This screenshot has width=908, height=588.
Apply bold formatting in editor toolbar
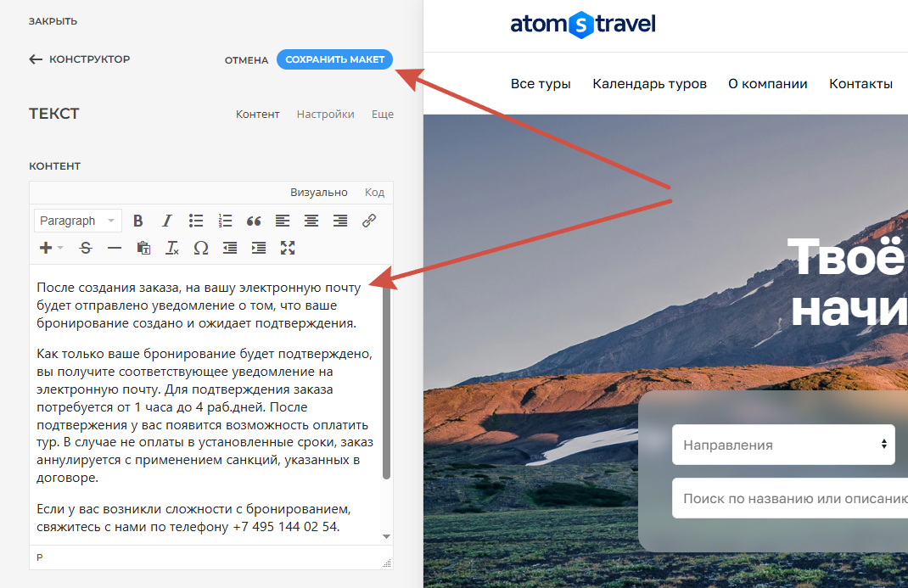[x=137, y=221]
